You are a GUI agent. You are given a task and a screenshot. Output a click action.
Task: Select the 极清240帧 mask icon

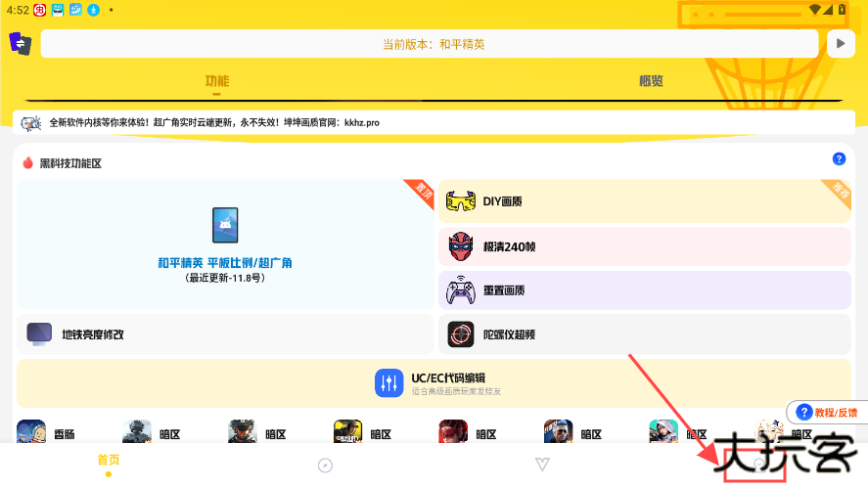point(461,246)
